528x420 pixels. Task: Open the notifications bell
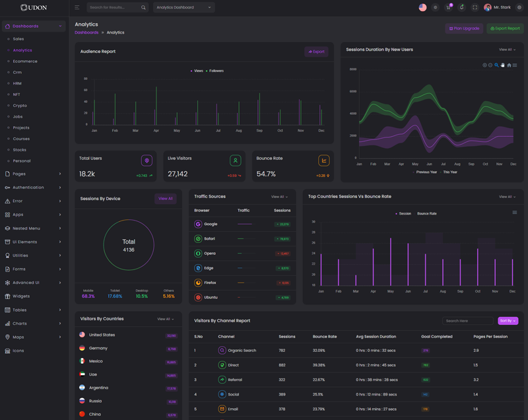(461, 7)
